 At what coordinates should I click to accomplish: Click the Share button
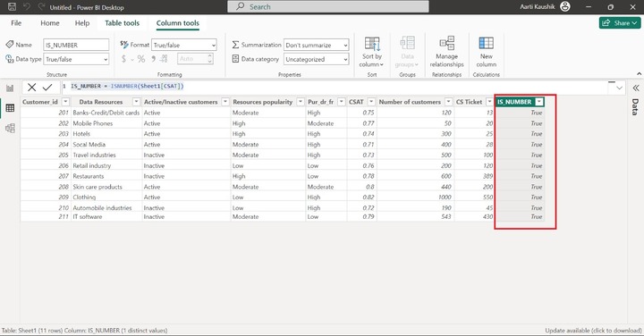pyautogui.click(x=619, y=23)
